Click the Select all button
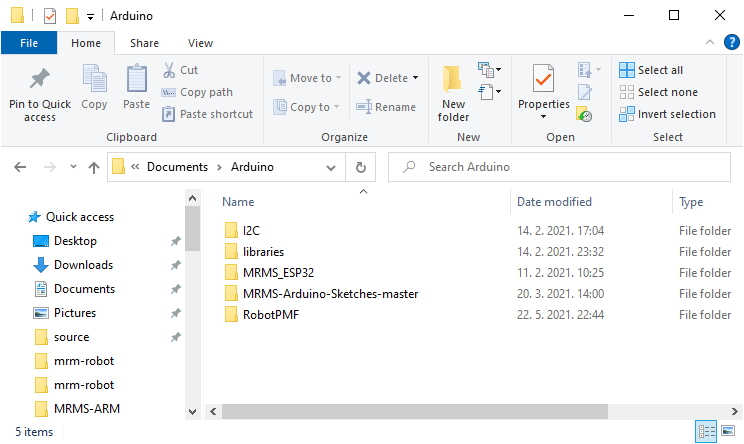This screenshot has width=744, height=444. [651, 70]
